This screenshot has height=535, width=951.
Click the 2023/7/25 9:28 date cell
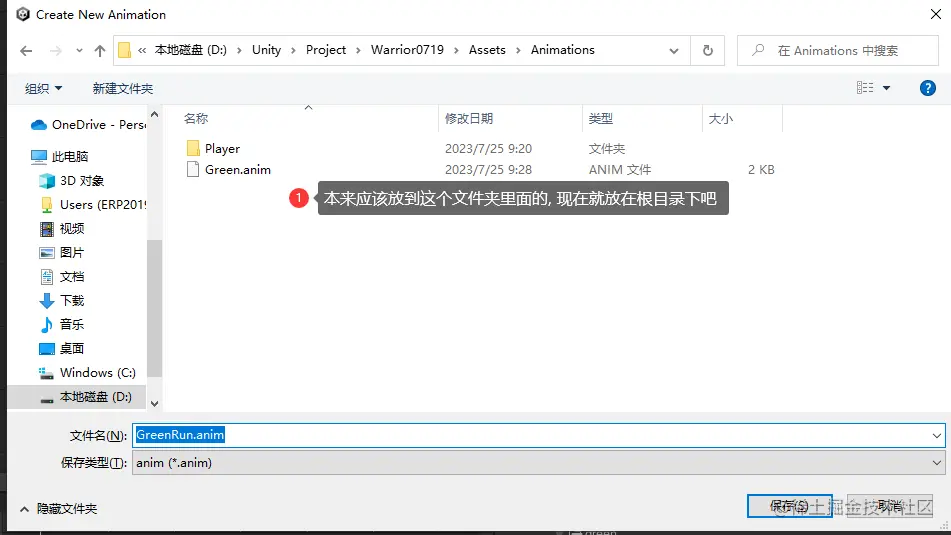coord(488,170)
